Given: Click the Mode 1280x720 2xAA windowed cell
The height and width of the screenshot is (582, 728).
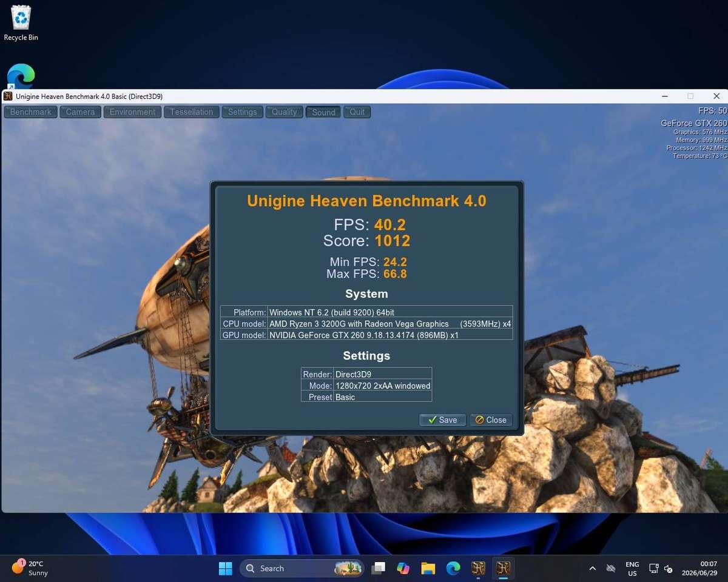Looking at the screenshot, I should (382, 386).
